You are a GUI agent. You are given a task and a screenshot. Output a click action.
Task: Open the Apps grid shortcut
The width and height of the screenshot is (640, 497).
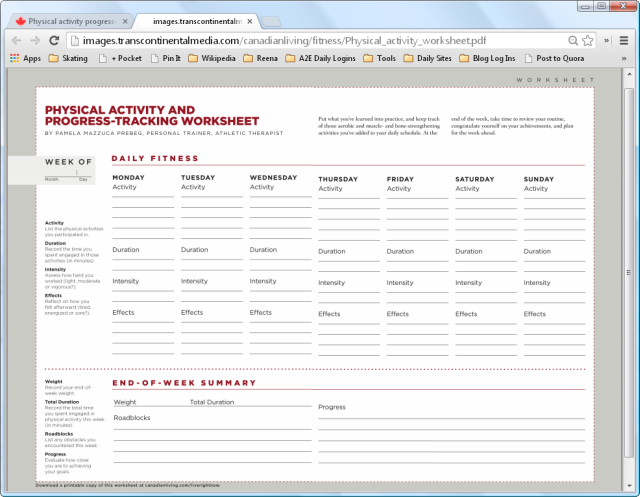click(x=25, y=58)
